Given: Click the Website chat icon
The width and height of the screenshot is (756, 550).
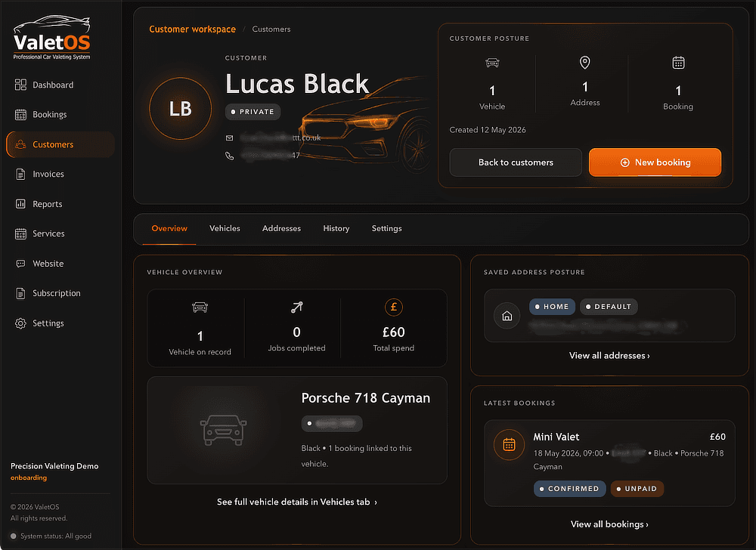Looking at the screenshot, I should [x=20, y=264].
